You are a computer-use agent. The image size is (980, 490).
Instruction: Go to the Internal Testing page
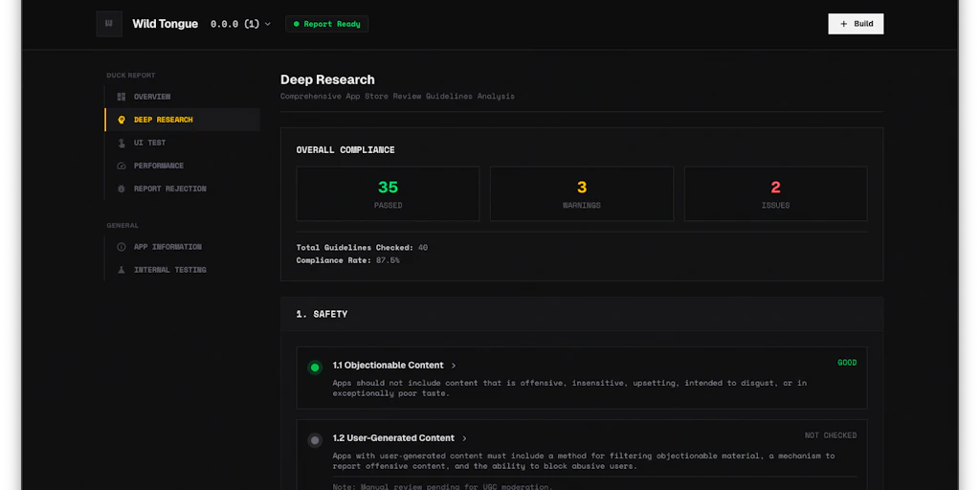(169, 270)
